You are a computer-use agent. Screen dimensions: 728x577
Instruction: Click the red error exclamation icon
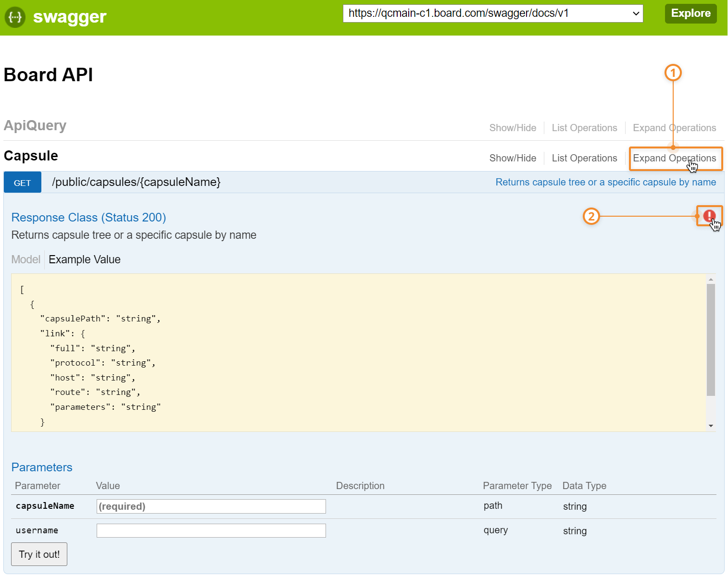pyautogui.click(x=709, y=216)
